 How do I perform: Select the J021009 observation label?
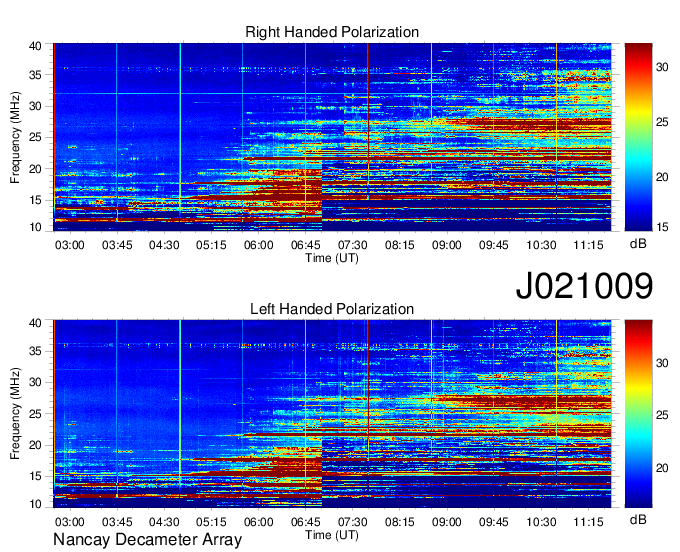tap(584, 285)
